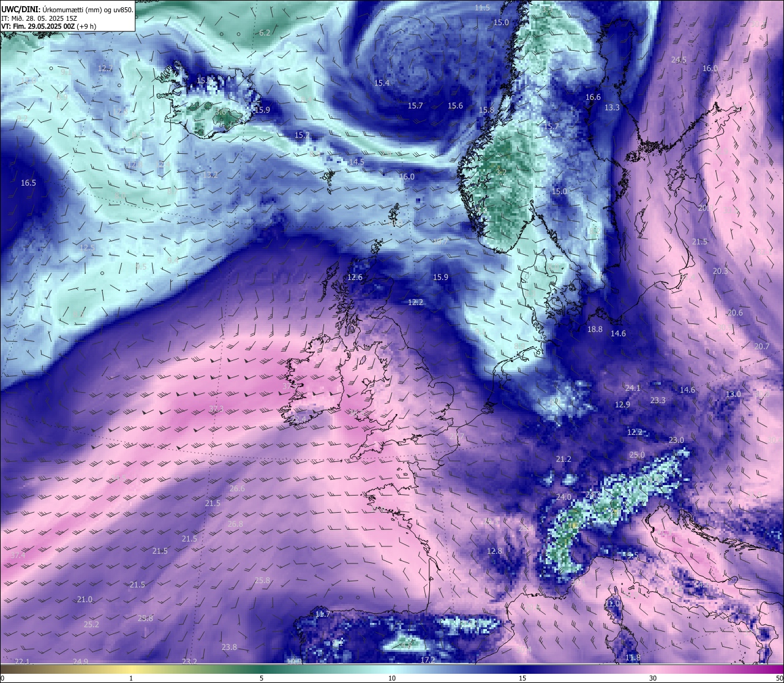Click the 37.4 value label
The width and height of the screenshot is (784, 683).
point(18,555)
